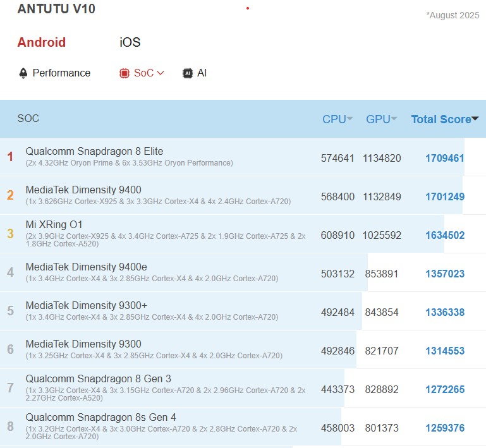Sort by GPU column arrow
Screen dimensions: 486x448
point(394,119)
